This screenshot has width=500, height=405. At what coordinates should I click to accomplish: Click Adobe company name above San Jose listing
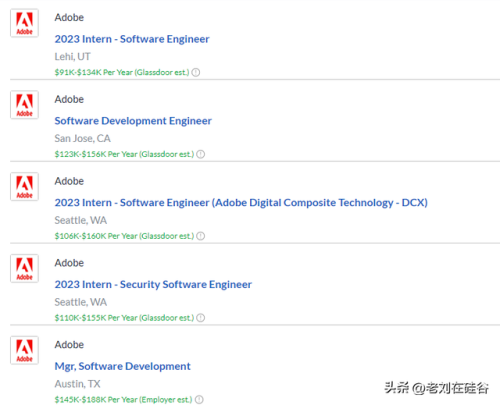(x=69, y=99)
